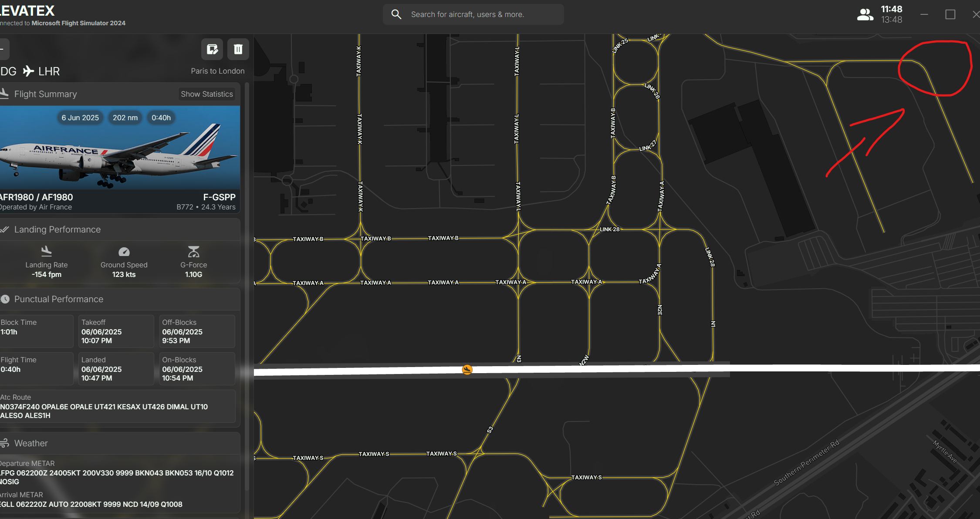The image size is (980, 519).
Task: Click the Microsoft Flight Simulator 2024 connection text
Action: (x=78, y=23)
